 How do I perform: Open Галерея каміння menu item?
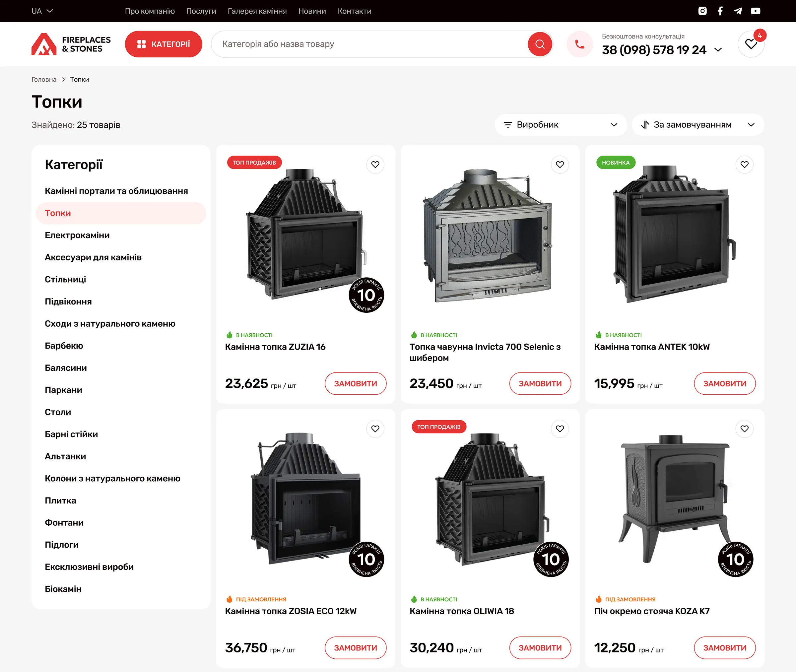(257, 11)
